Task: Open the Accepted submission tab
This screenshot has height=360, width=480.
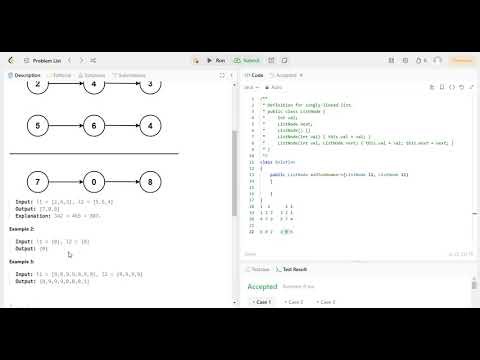Action: [x=283, y=75]
